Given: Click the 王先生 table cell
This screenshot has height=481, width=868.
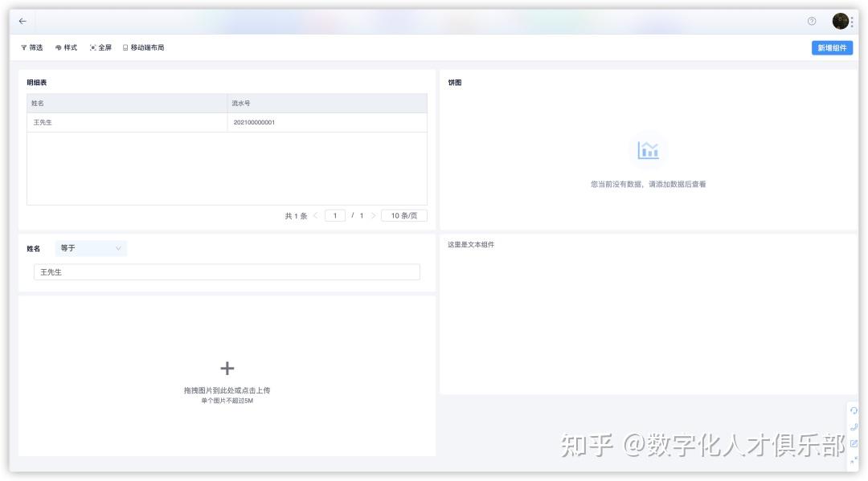Looking at the screenshot, I should coord(127,122).
